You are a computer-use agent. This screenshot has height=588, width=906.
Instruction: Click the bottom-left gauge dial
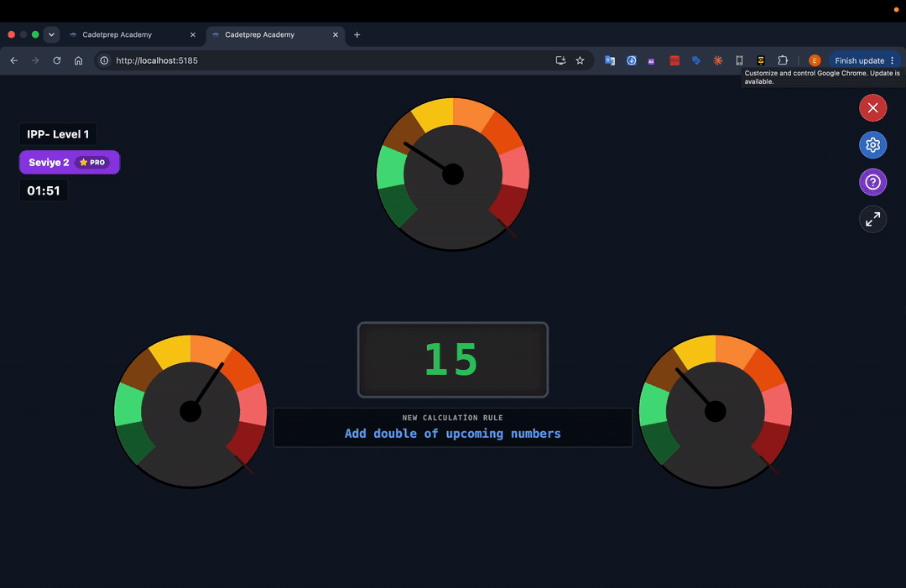coord(190,411)
